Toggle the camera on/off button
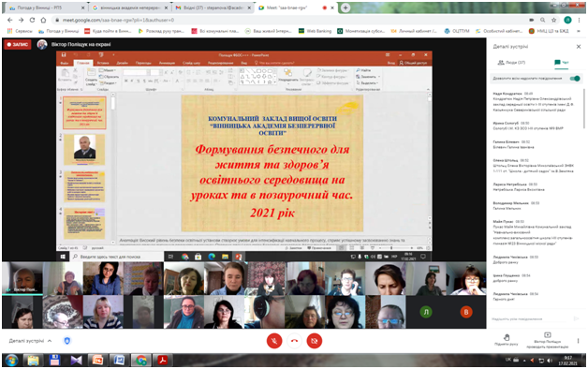This screenshot has height=369, width=588. pyautogui.click(x=315, y=341)
